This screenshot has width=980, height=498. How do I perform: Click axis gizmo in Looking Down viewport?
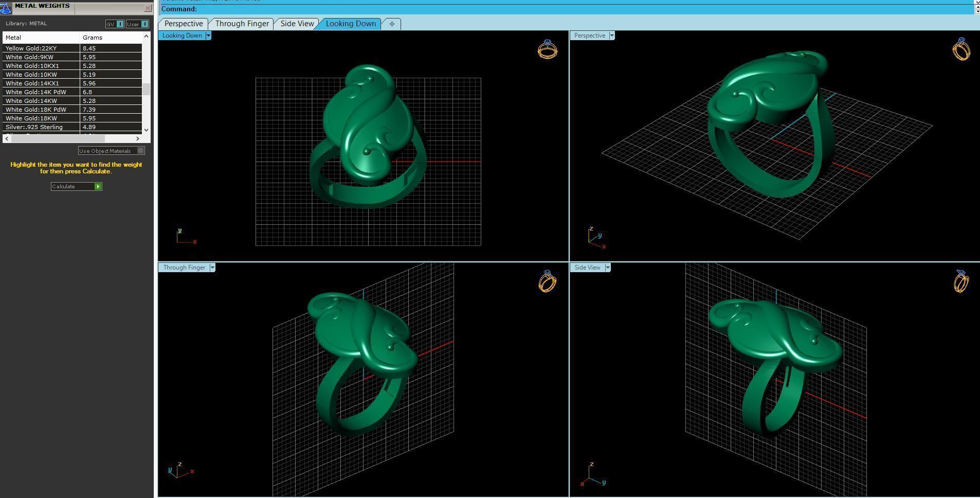pos(186,237)
